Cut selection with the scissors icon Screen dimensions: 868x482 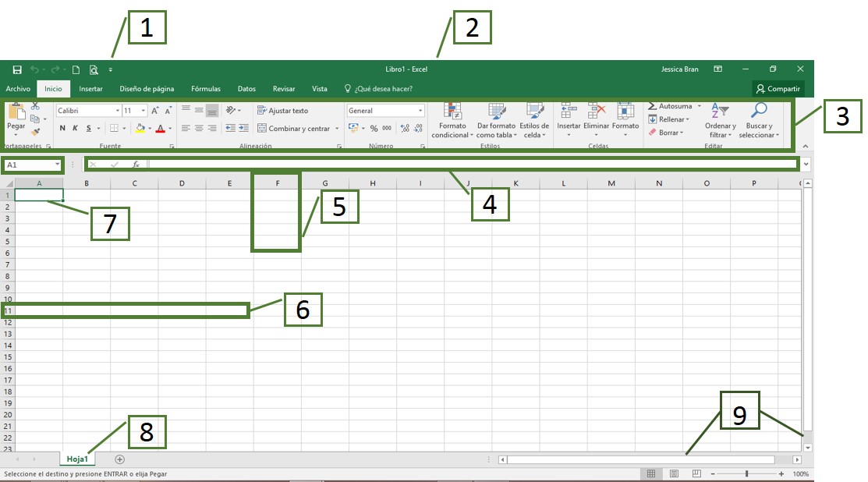35,106
